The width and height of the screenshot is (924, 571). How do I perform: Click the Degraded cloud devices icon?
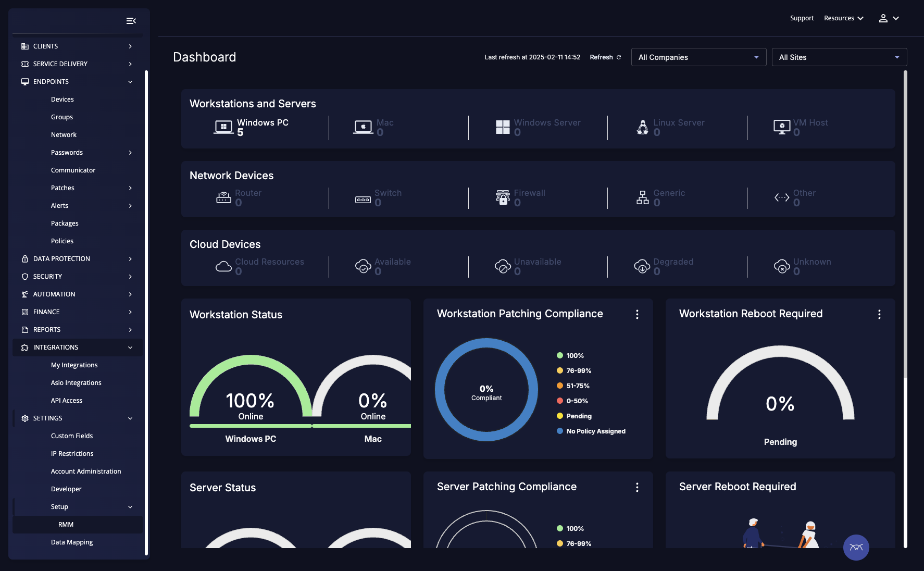tap(642, 266)
